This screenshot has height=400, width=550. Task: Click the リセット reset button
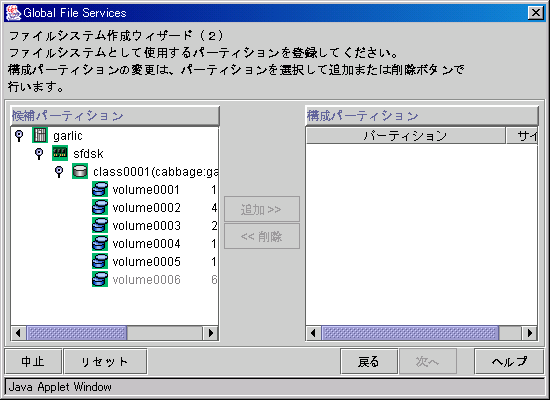pos(105,361)
